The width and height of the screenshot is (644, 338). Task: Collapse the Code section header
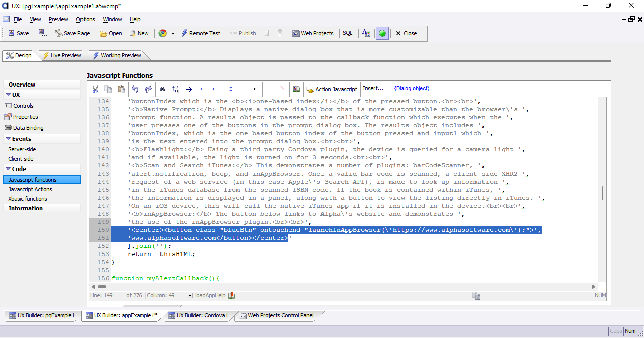click(42, 169)
